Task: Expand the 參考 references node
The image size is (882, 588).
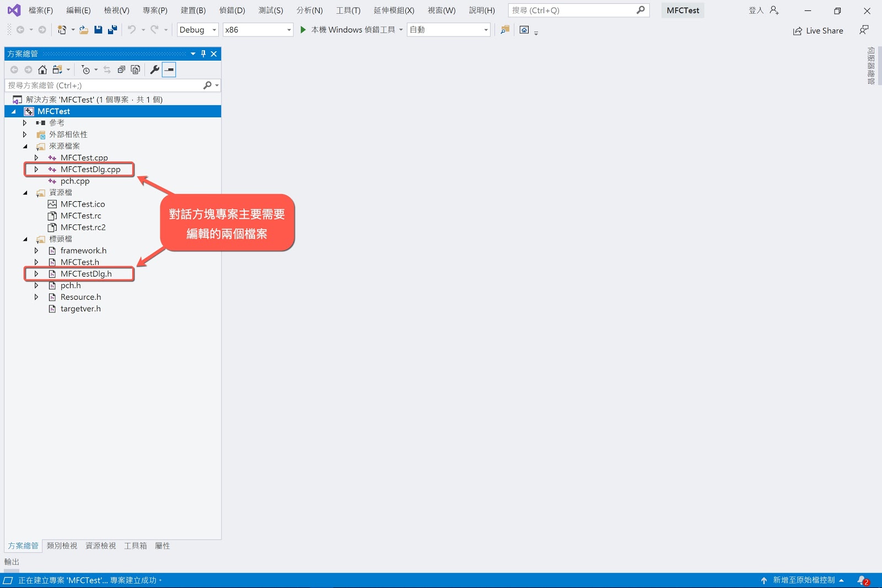Action: (25, 123)
